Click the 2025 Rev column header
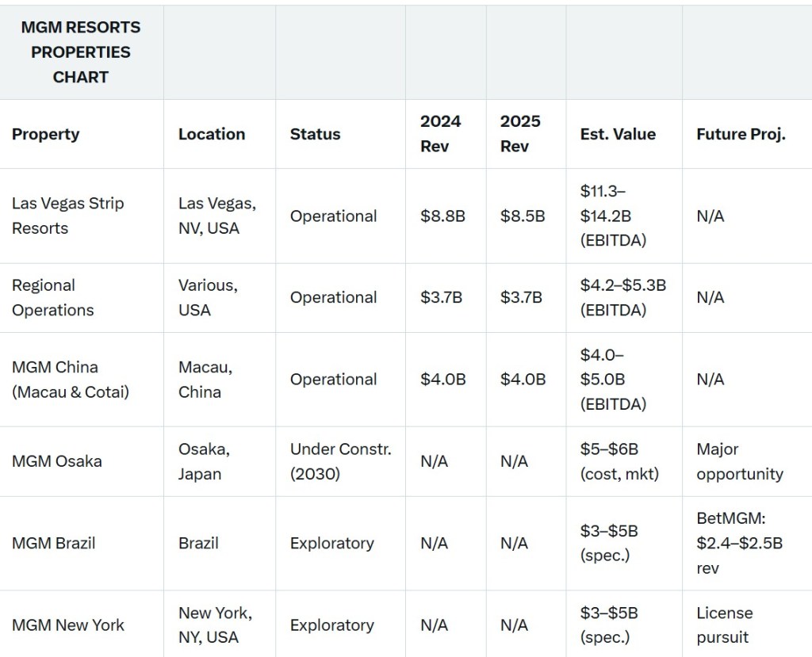812x657 pixels. (x=520, y=134)
